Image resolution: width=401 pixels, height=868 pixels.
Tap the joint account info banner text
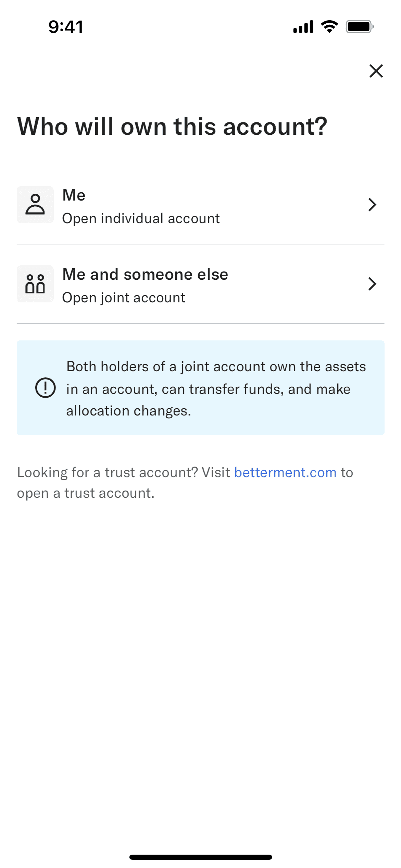click(x=216, y=388)
